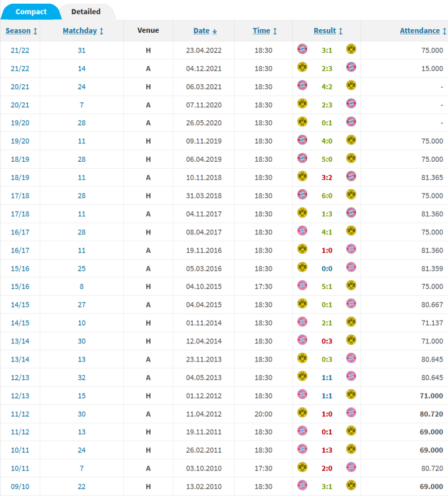Switch to the Compact tab

coord(31,12)
